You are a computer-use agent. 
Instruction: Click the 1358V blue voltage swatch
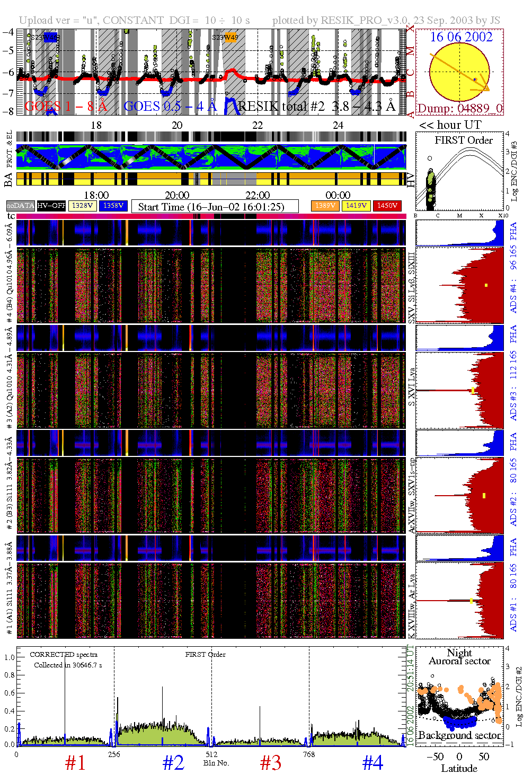coord(113,206)
